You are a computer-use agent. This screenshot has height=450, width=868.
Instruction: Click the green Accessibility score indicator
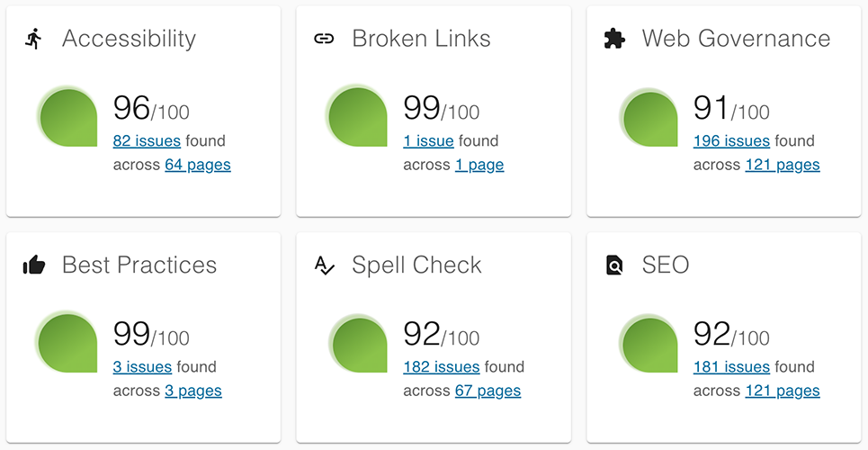(x=68, y=117)
